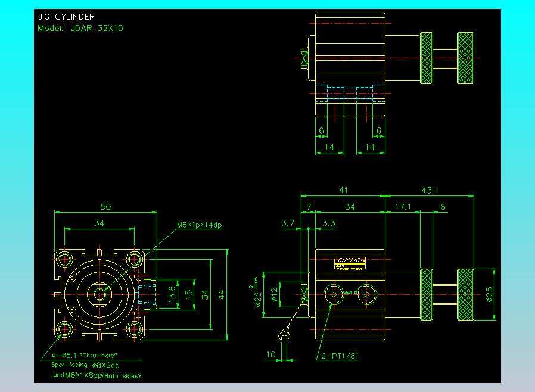Select the 3.7 dimension value
Viewport: 535px width, 392px height.
pos(288,223)
